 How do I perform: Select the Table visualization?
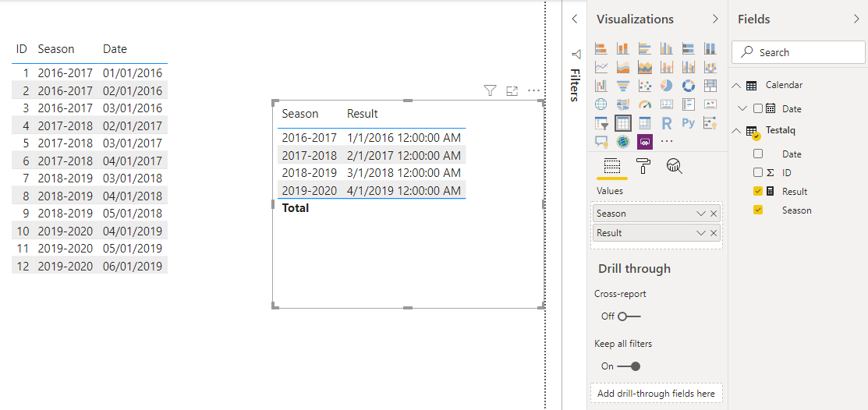tap(623, 123)
